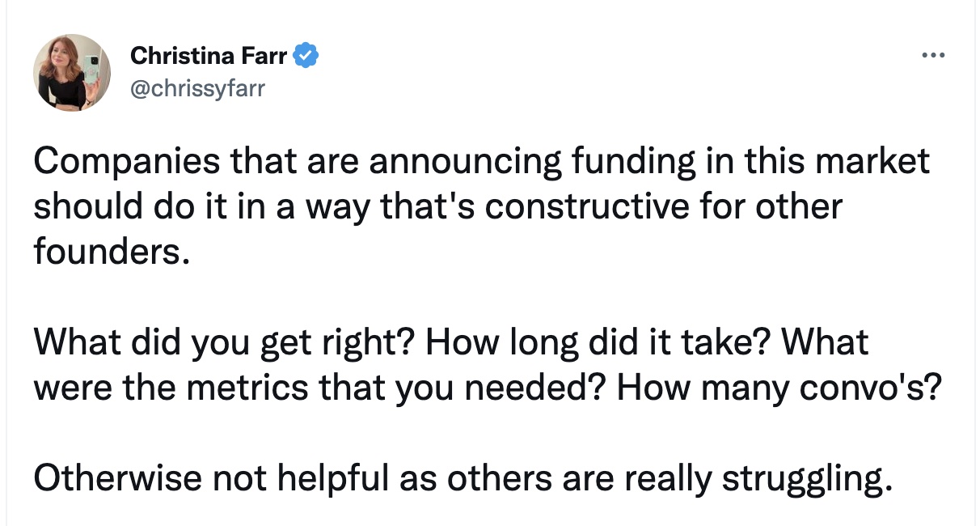Click the phrase 'How many convo's?'
The image size is (980, 526).
(779, 389)
